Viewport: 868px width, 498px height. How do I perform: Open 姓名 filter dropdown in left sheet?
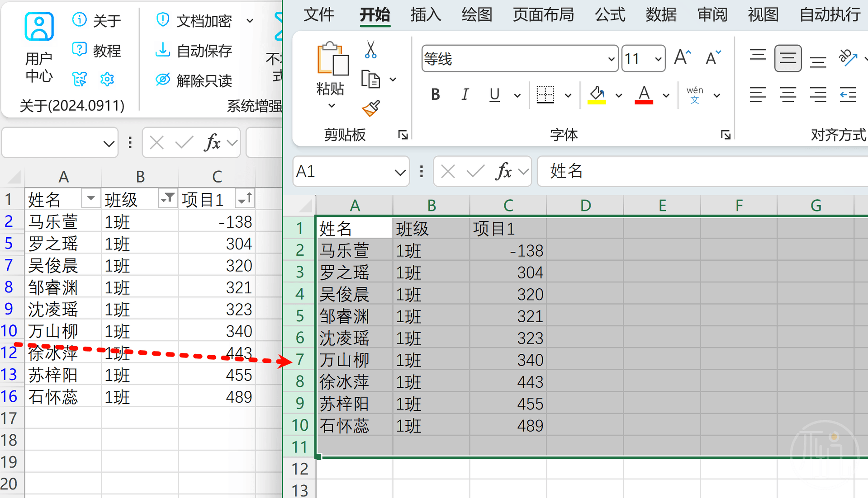click(x=90, y=198)
